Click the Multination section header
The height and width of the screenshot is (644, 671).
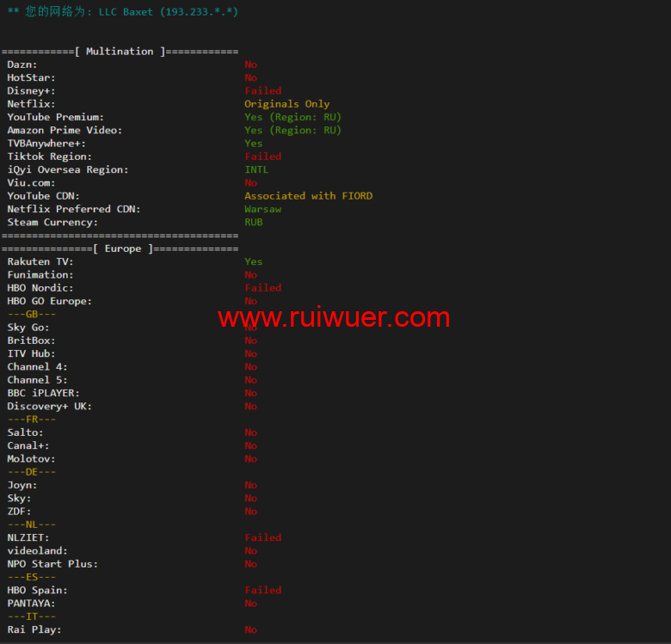[120, 52]
